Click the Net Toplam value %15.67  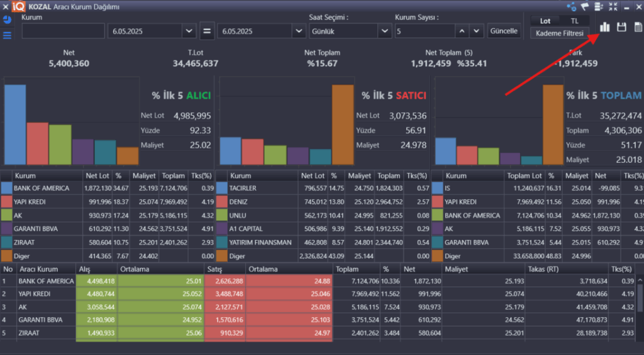coord(322,63)
